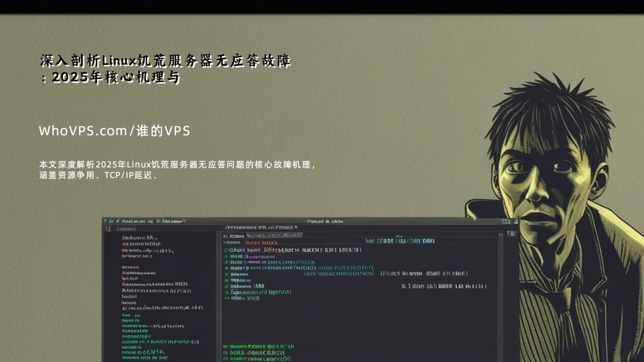Click the green icon at the IDE window's top-left corner
This screenshot has width=644, height=362.
(x=105, y=221)
